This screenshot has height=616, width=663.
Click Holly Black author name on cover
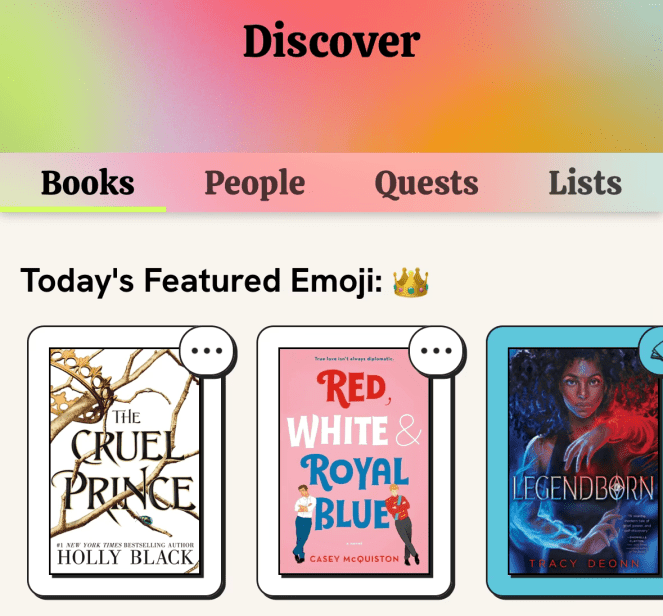click(125, 558)
